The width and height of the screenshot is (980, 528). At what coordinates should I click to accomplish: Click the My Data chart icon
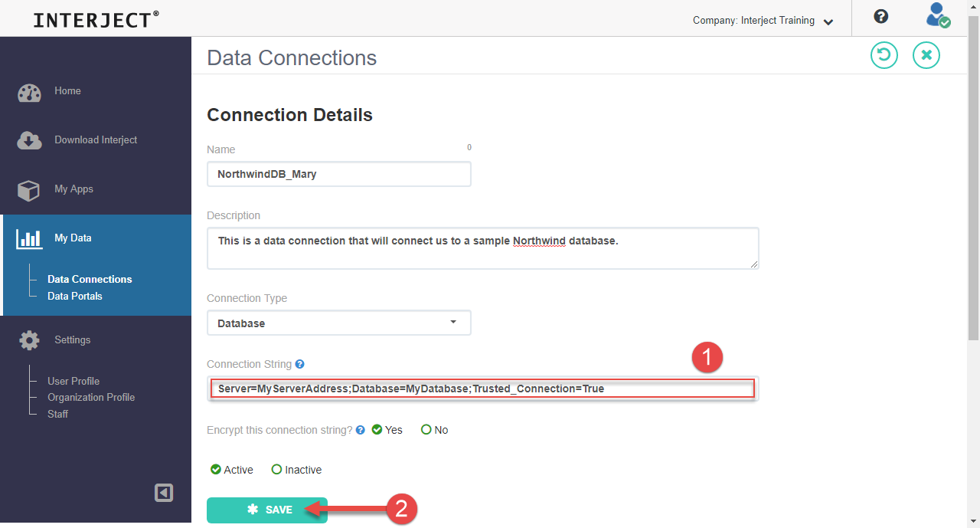point(29,238)
